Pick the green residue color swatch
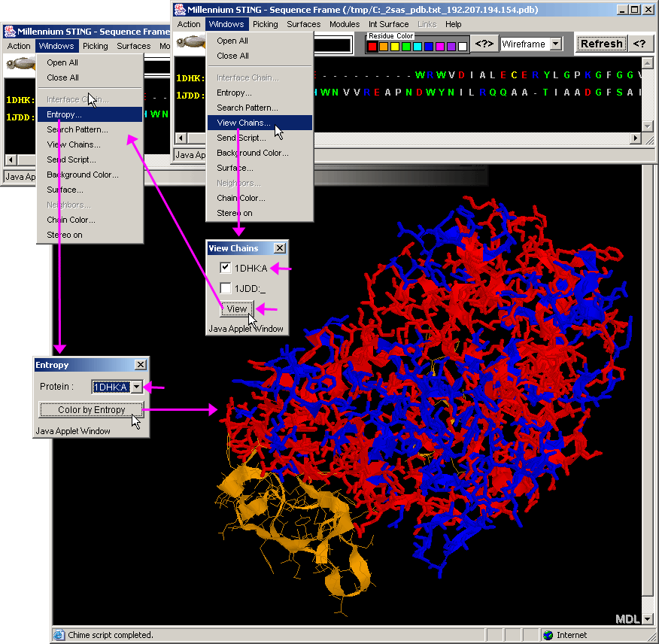Image resolution: width=659 pixels, height=644 pixels. click(406, 46)
